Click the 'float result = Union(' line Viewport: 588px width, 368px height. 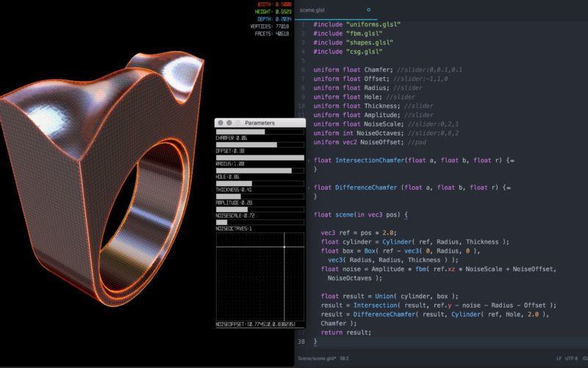390,297
